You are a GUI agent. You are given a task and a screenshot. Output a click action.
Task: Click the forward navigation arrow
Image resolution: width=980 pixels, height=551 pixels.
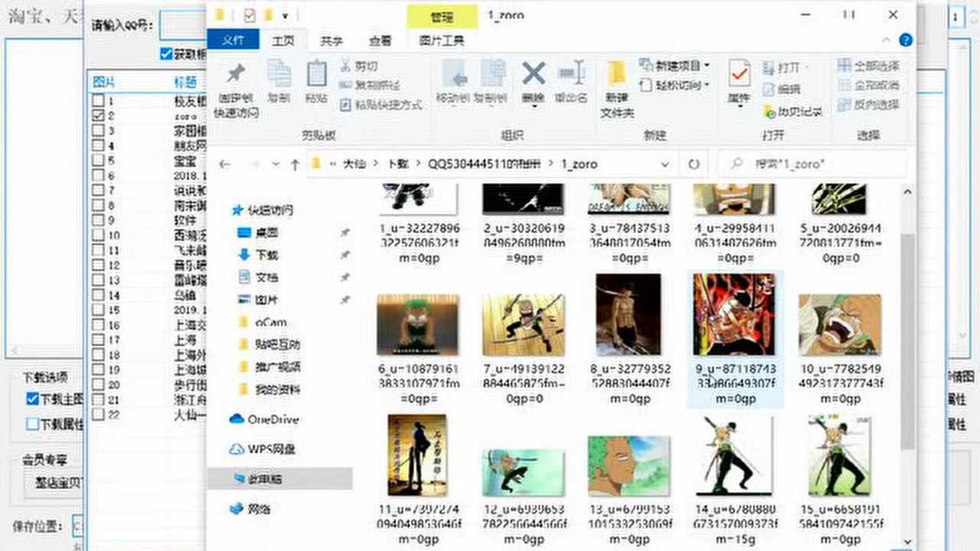tap(254, 164)
